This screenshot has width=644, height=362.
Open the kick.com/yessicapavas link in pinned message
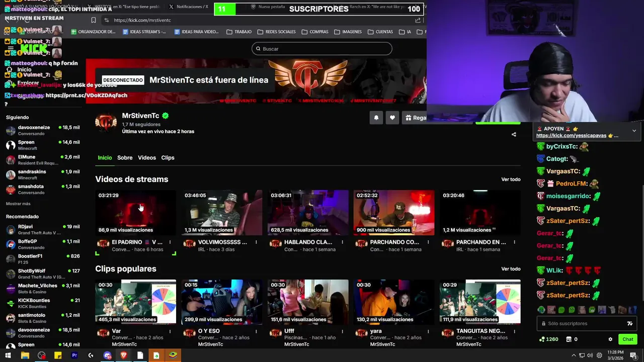571,136
